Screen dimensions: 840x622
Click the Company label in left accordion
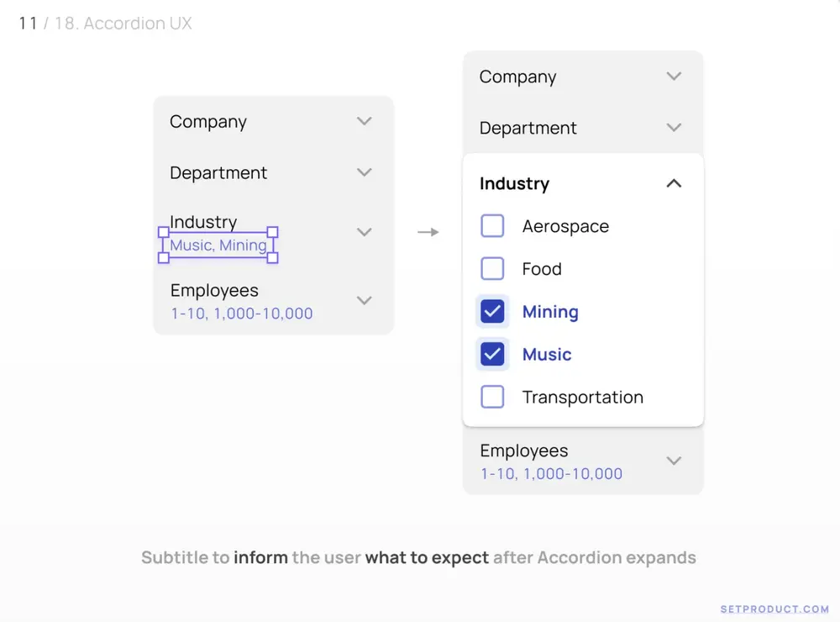[208, 122]
